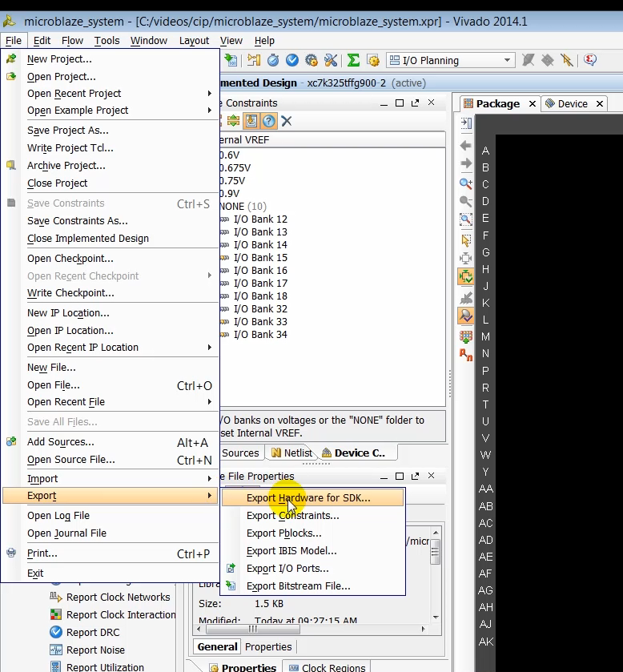The image size is (623, 672).
Task: Open the Edit menu in menu bar
Action: point(42,40)
